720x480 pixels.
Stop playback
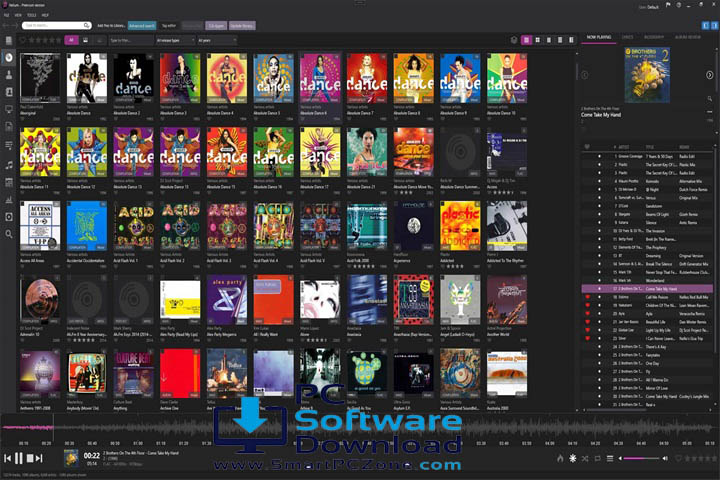click(30, 458)
